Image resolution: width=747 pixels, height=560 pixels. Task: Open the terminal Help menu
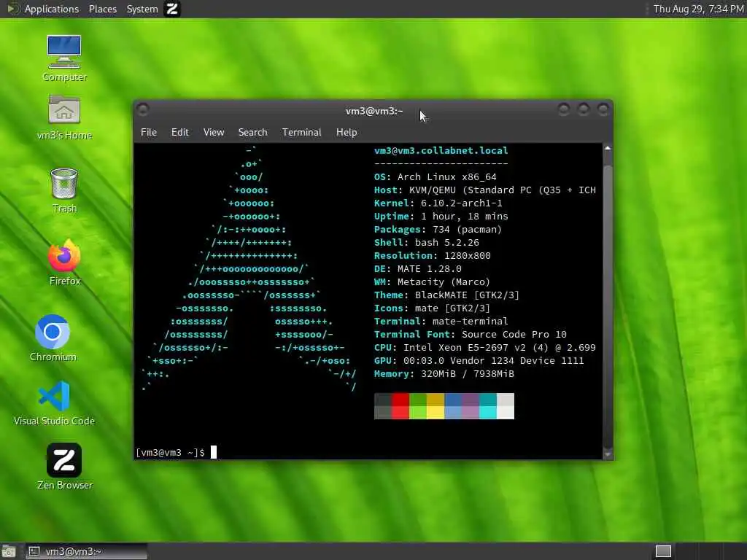pos(347,133)
